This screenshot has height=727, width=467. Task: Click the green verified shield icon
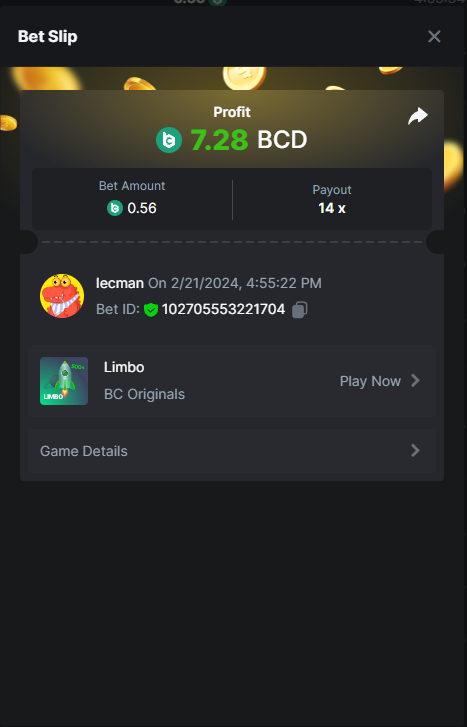point(151,310)
